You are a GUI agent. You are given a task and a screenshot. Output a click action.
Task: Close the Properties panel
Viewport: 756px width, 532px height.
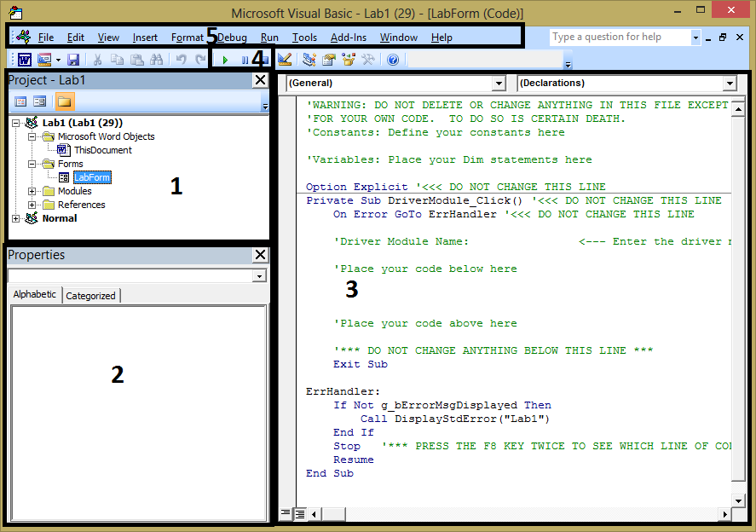(x=260, y=255)
